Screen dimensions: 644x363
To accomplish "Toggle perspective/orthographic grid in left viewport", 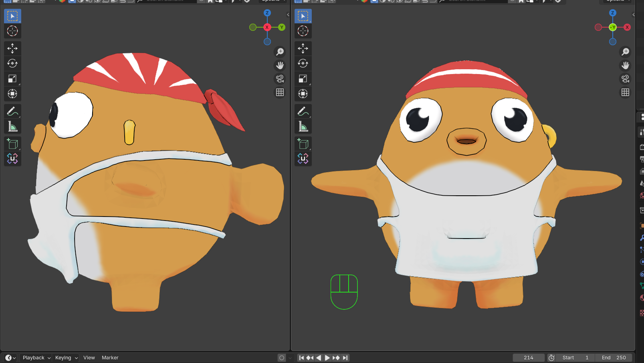I will [x=280, y=92].
